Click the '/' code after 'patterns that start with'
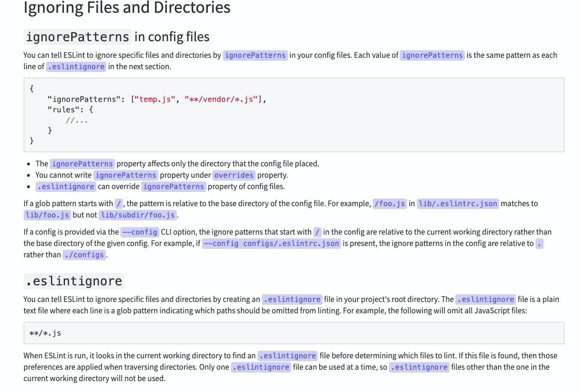 (318, 232)
